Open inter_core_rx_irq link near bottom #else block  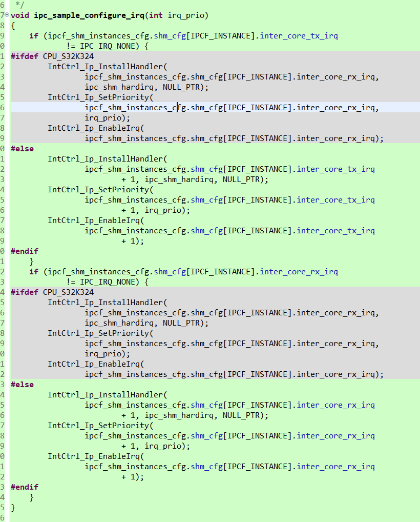click(335, 466)
